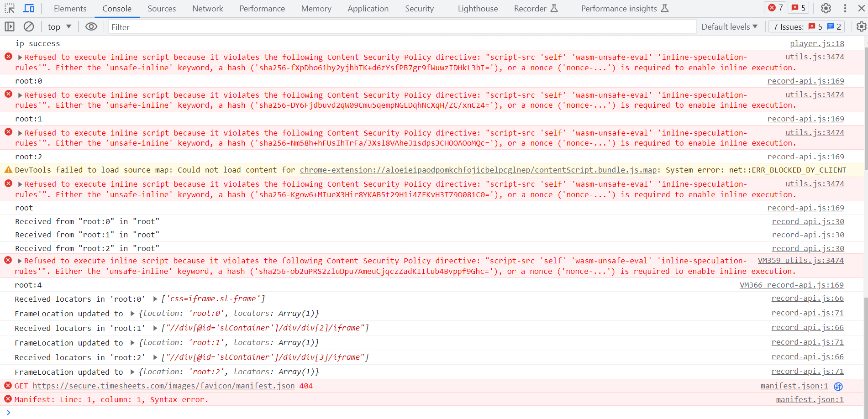Image resolution: width=868 pixels, height=419 pixels.
Task: Switch to the Network tab
Action: coord(208,9)
